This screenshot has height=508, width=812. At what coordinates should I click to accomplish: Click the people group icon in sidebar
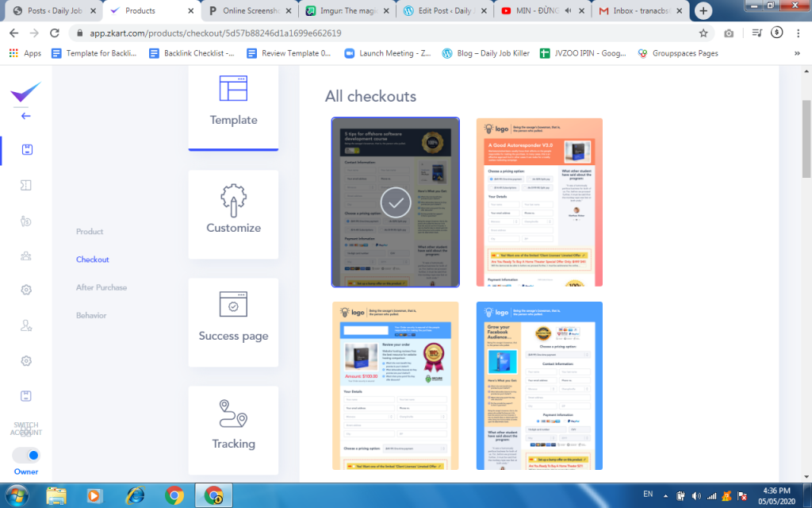[x=26, y=256]
